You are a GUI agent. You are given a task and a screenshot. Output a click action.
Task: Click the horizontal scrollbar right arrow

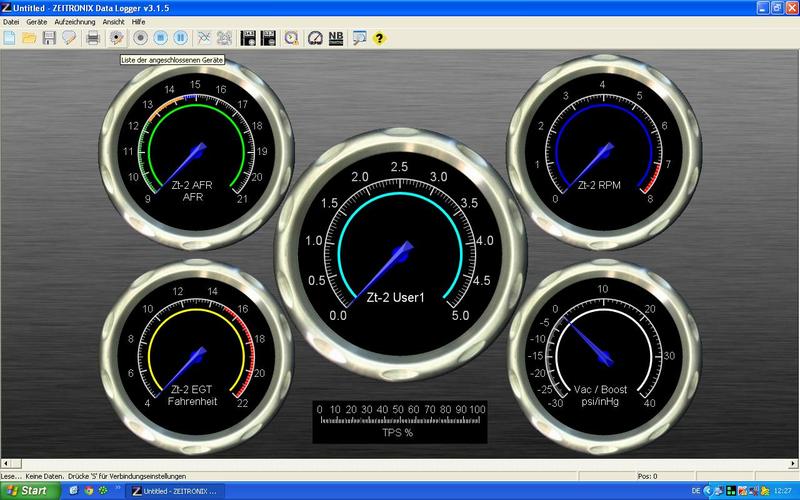pos(794,463)
